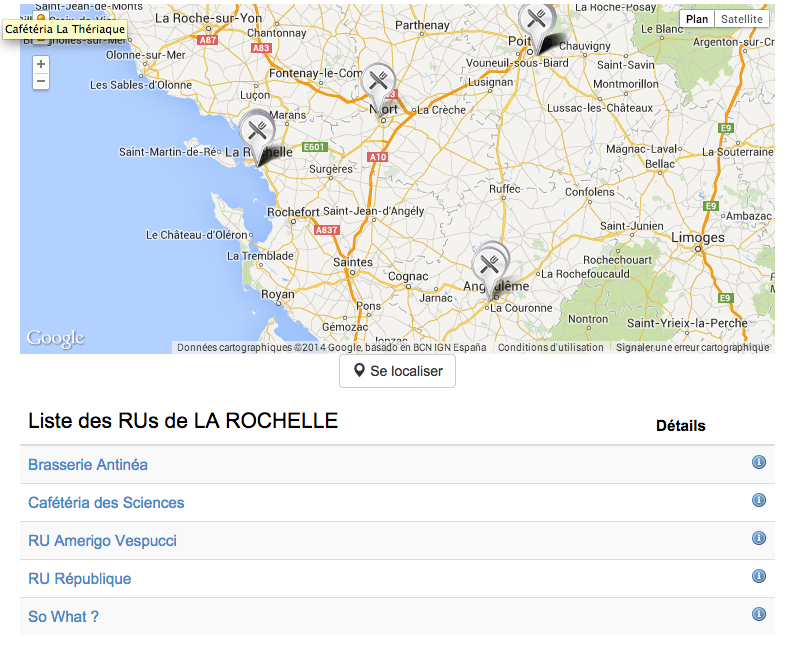794x658 pixels.
Task: Switch map to Satellite view
Action: pyautogui.click(x=741, y=19)
